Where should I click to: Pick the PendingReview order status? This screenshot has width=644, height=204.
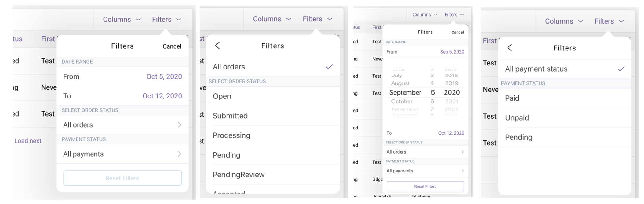[238, 175]
